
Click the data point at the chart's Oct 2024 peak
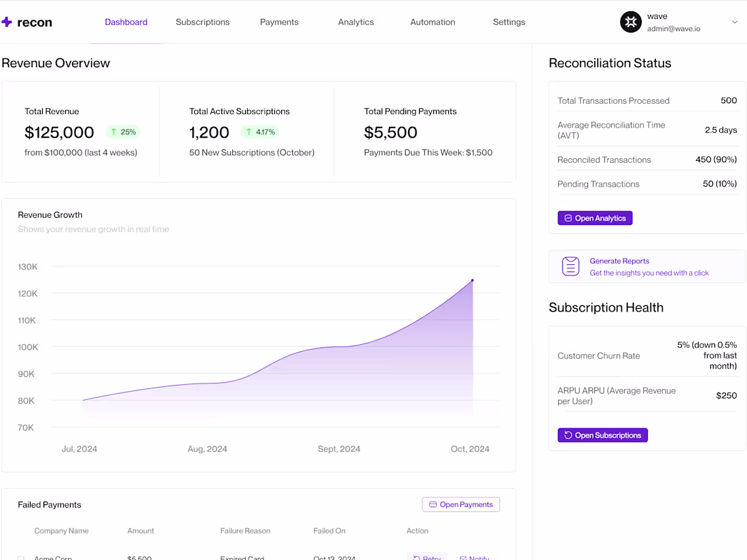point(472,279)
